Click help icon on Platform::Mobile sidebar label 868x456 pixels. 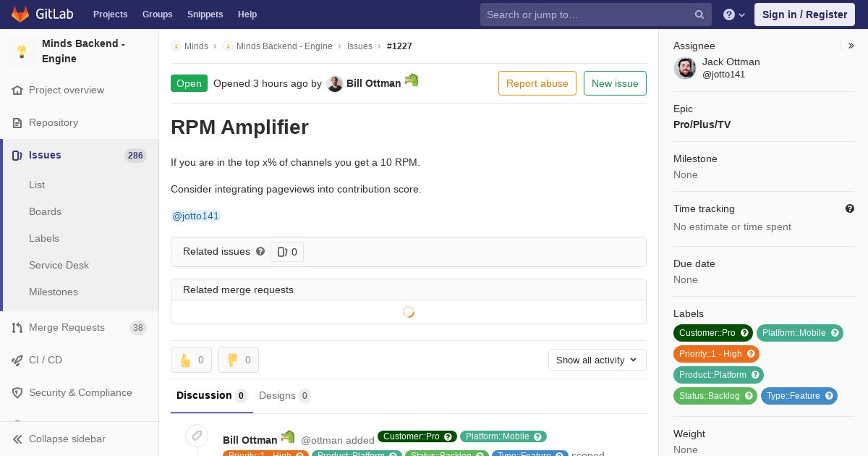click(x=835, y=333)
